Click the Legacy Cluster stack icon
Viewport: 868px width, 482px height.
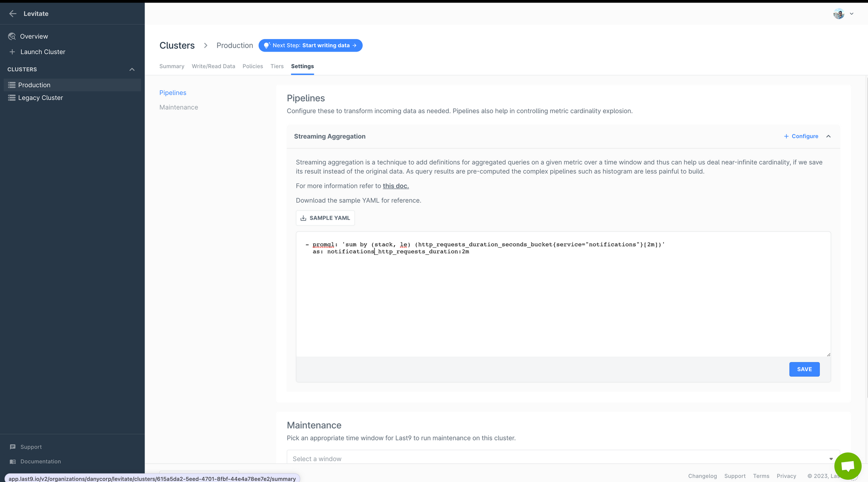[12, 98]
